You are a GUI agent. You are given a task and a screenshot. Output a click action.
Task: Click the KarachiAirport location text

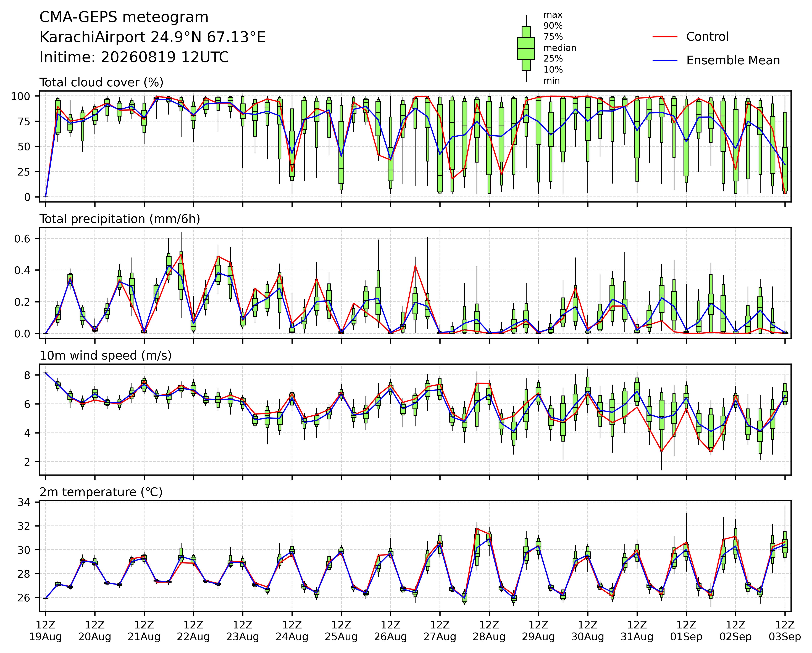click(x=153, y=37)
